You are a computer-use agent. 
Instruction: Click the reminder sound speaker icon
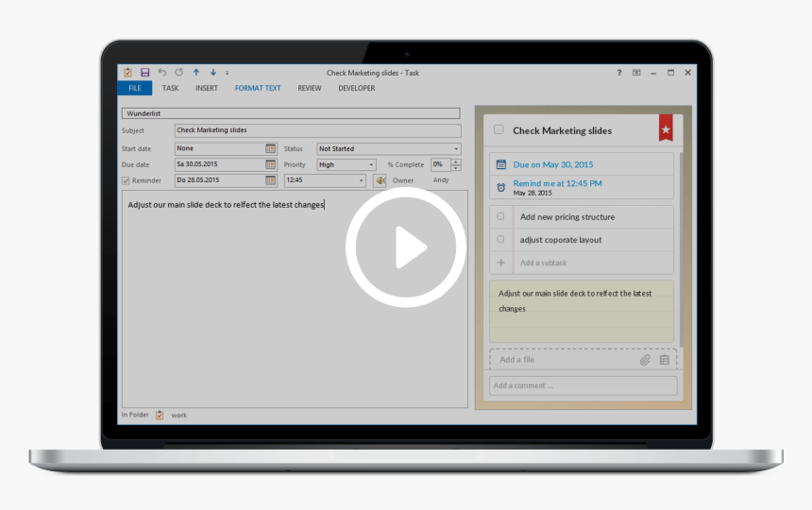(381, 180)
